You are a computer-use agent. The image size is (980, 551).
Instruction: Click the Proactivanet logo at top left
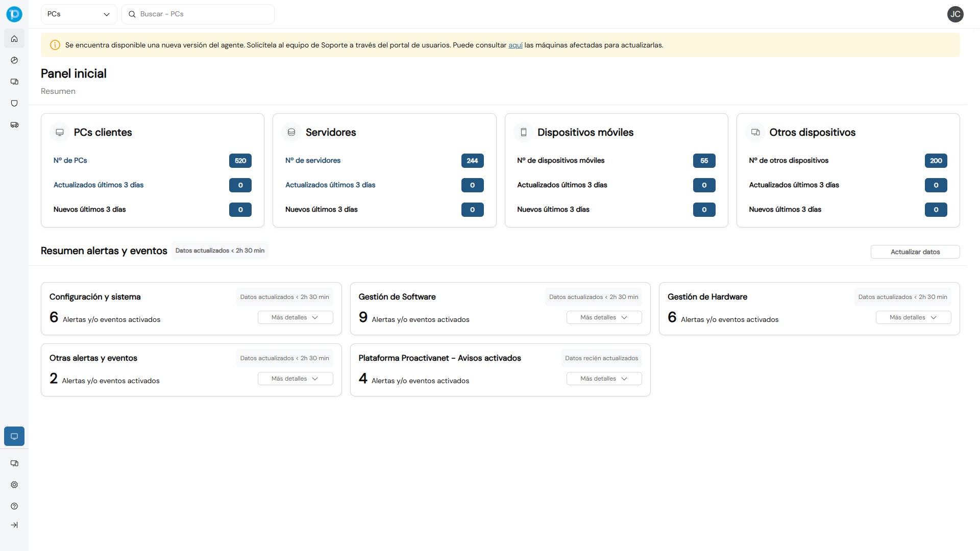pyautogui.click(x=14, y=14)
